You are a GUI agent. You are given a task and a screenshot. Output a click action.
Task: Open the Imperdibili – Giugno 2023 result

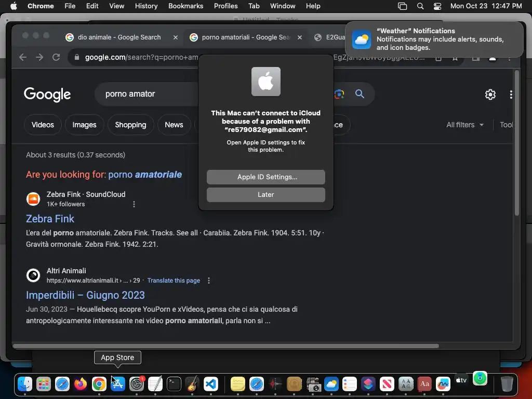tap(86, 295)
